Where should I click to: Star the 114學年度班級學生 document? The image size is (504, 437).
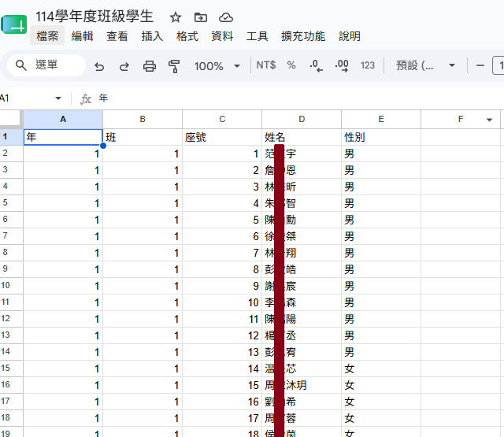176,17
